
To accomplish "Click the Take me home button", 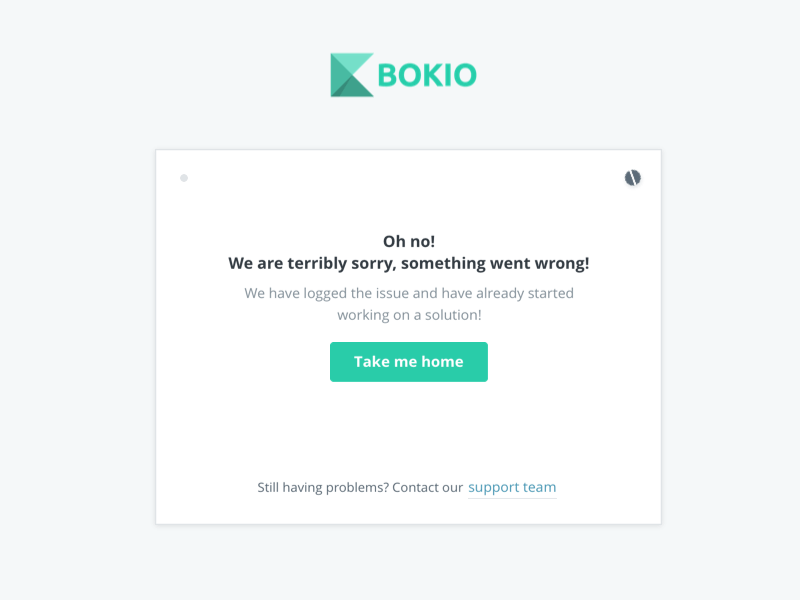I will [x=408, y=361].
